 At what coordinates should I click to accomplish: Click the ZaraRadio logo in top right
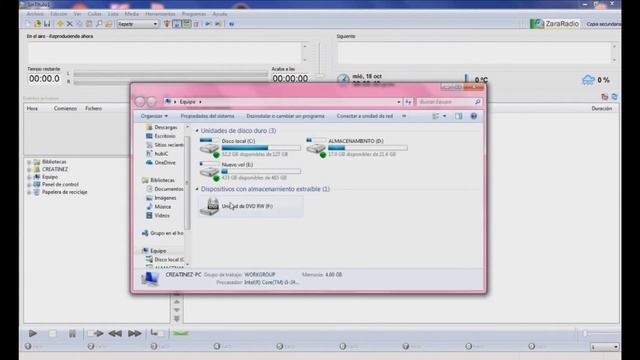(x=554, y=24)
